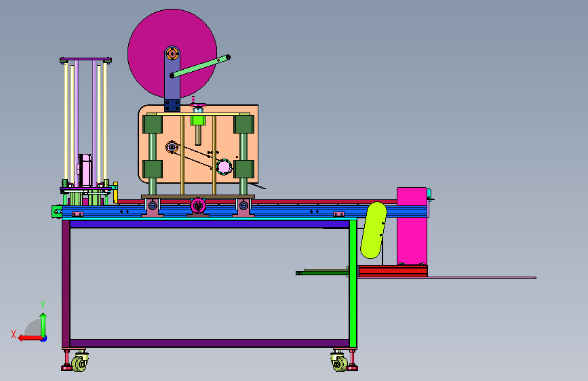
Task: Select the top plate of left stacker tower
Action: (x=86, y=60)
